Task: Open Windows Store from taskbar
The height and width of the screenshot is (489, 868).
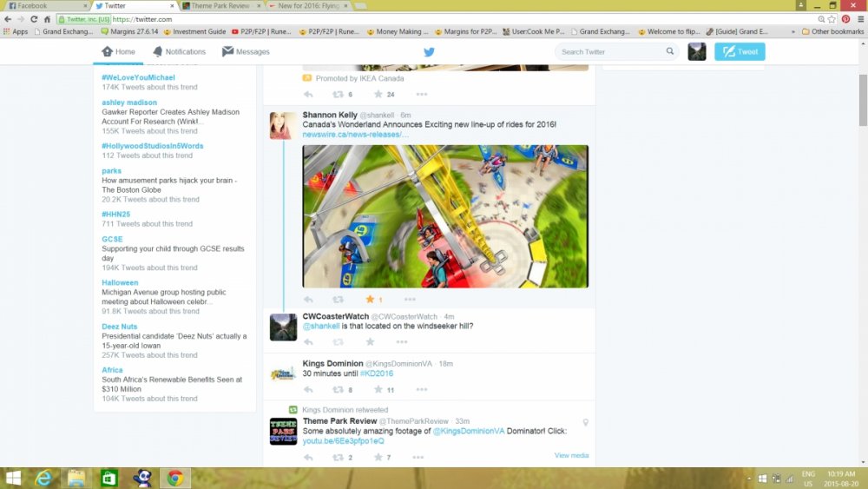Action: (x=109, y=478)
